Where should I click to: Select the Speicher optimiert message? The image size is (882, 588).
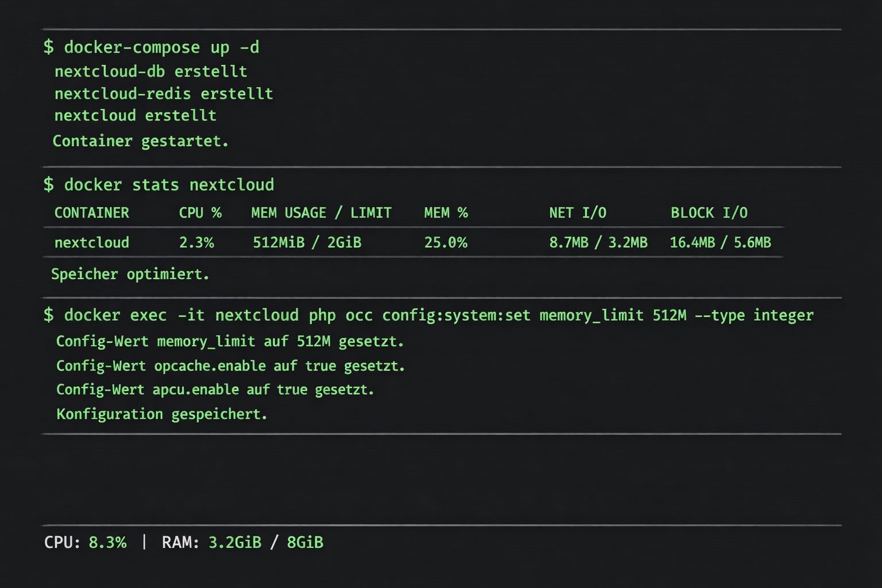coord(130,274)
